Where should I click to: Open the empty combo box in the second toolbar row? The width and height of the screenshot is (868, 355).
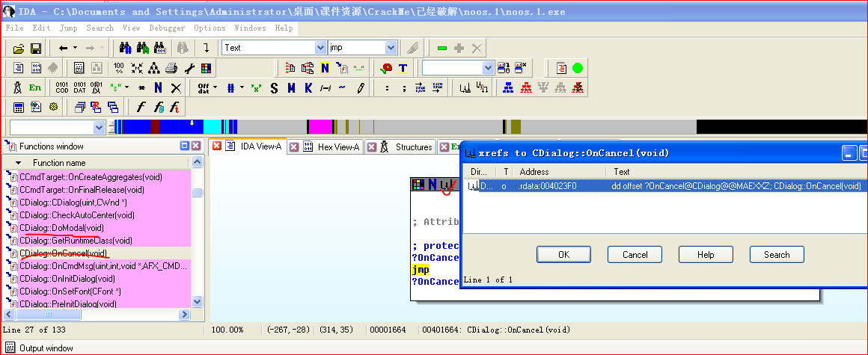click(458, 68)
